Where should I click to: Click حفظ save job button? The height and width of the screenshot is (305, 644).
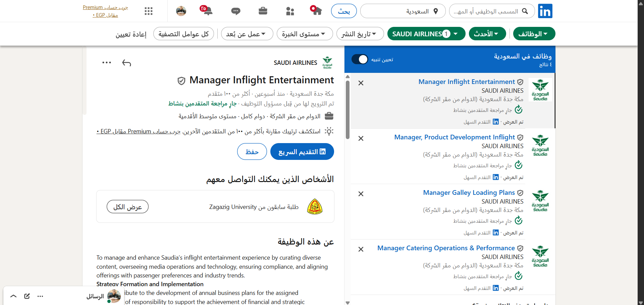coord(252,151)
